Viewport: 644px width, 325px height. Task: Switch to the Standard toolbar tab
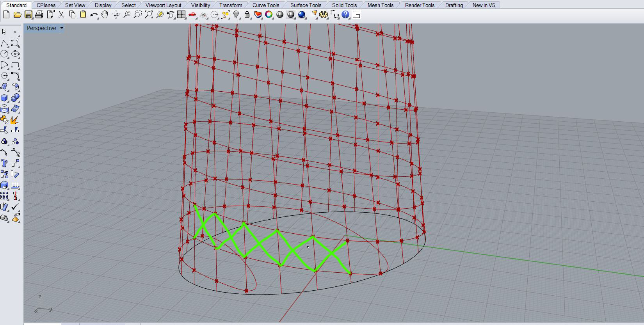tap(16, 5)
